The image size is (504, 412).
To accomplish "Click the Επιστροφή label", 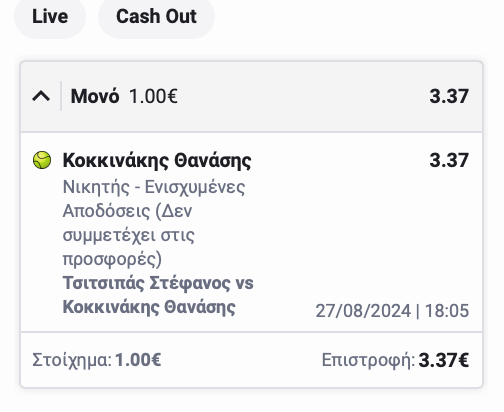I will coord(368,361).
